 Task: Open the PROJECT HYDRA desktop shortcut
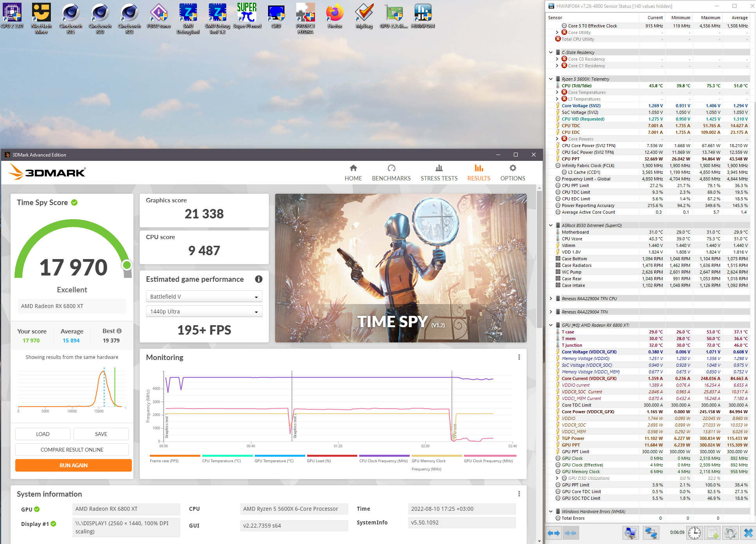[x=305, y=18]
